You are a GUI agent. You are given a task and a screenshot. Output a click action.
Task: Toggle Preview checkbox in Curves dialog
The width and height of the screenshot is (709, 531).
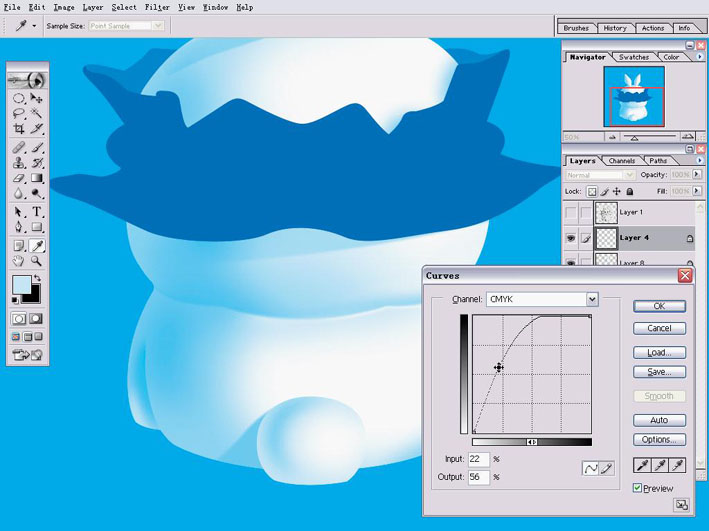pos(638,488)
